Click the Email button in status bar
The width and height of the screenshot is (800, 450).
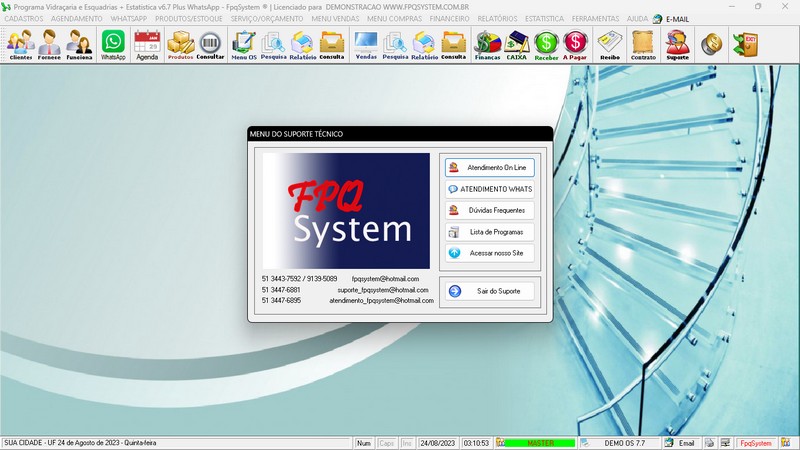681,443
